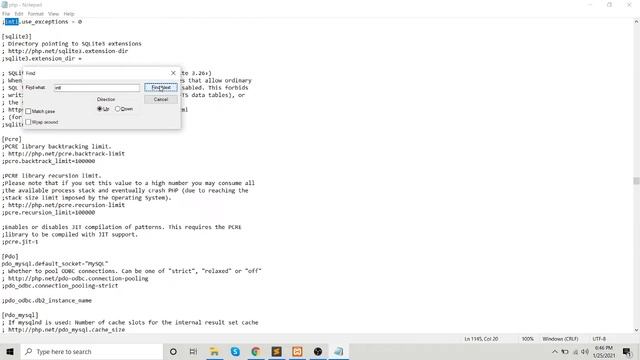Click the Find what text field
640x360 pixels.
click(x=97, y=88)
